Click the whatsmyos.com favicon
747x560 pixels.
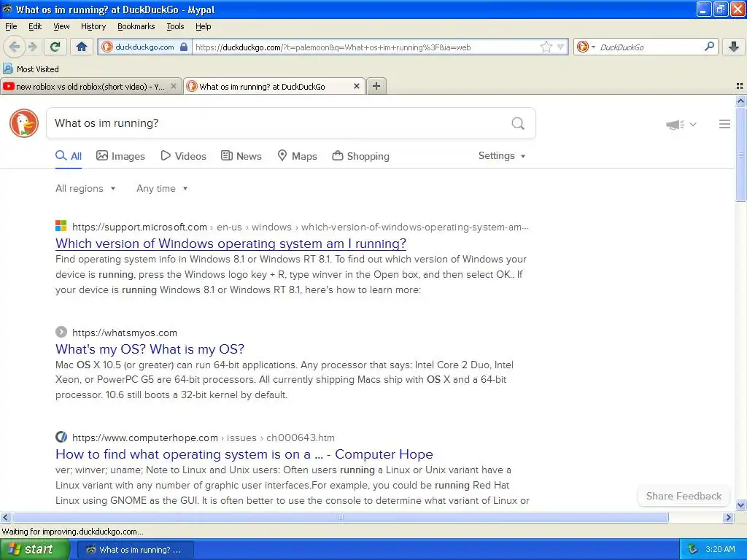(x=61, y=332)
